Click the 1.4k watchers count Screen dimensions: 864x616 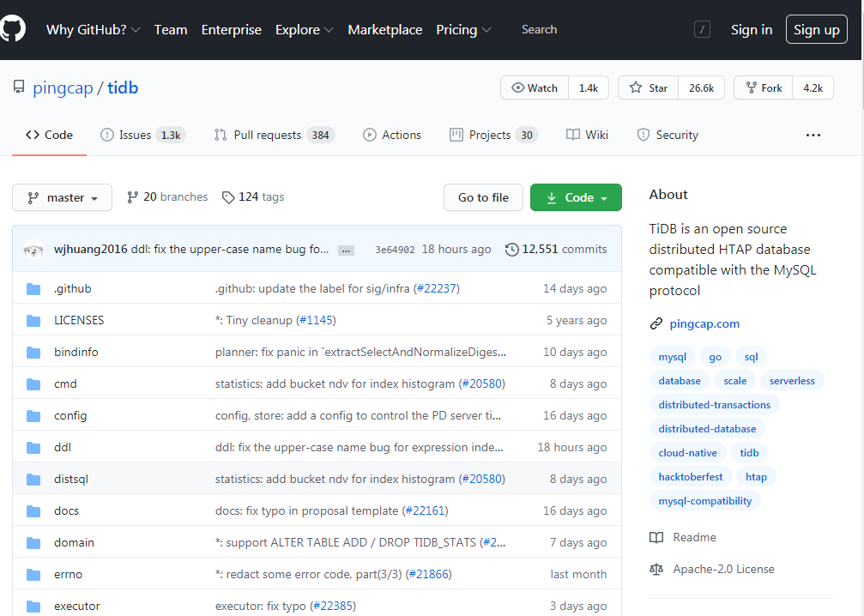(589, 88)
